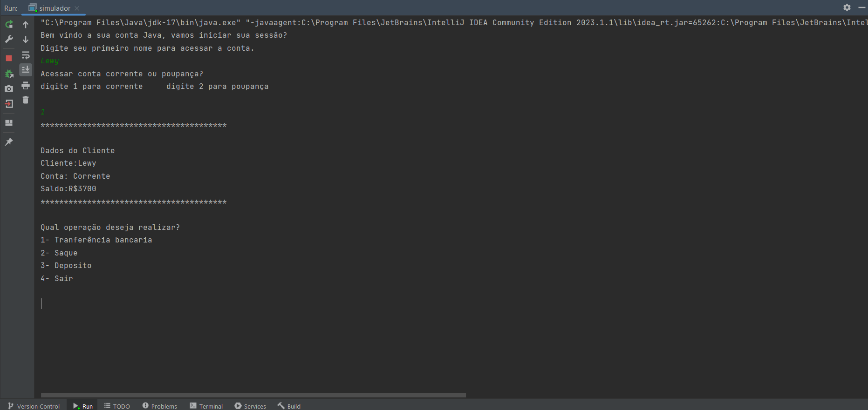
Task: Restore layout icon in run sidebar
Action: click(9, 123)
